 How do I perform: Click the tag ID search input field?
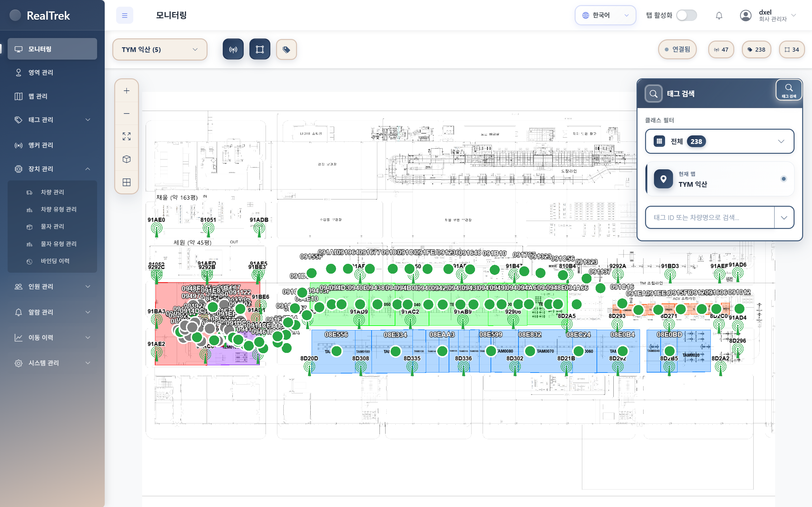[x=709, y=217]
